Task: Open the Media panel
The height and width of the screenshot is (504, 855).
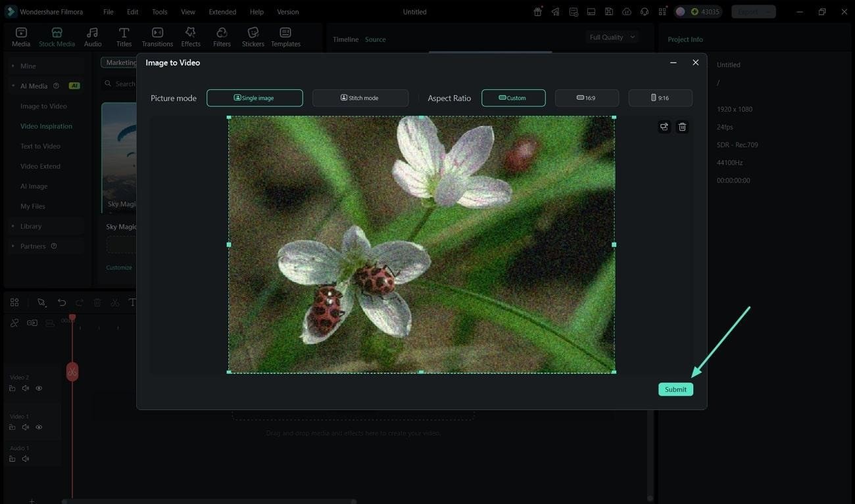Action: (x=20, y=35)
